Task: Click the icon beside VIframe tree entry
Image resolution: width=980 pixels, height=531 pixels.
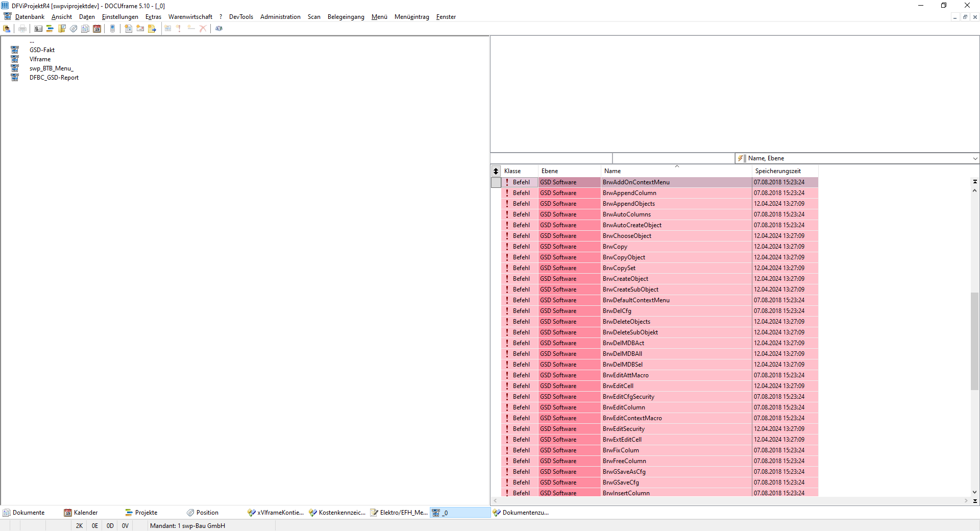Action: (x=15, y=59)
